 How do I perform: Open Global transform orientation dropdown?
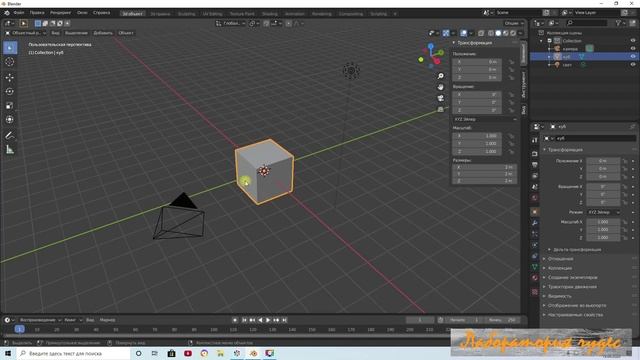click(231, 23)
